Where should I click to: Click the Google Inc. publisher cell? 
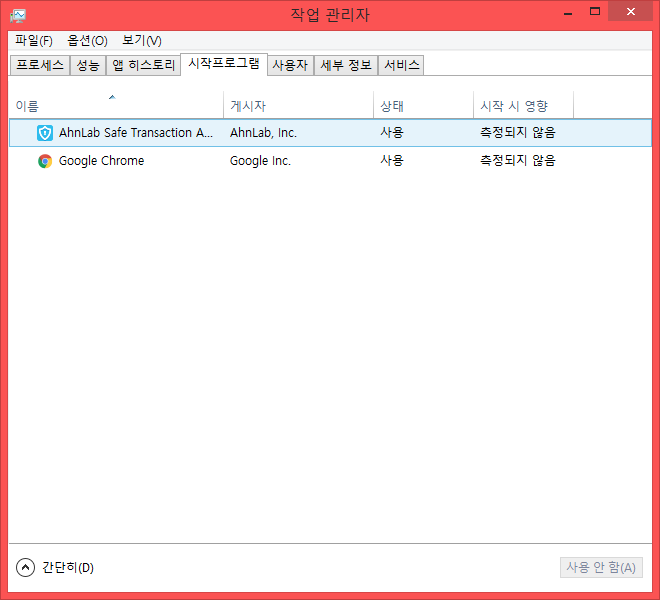pos(260,161)
